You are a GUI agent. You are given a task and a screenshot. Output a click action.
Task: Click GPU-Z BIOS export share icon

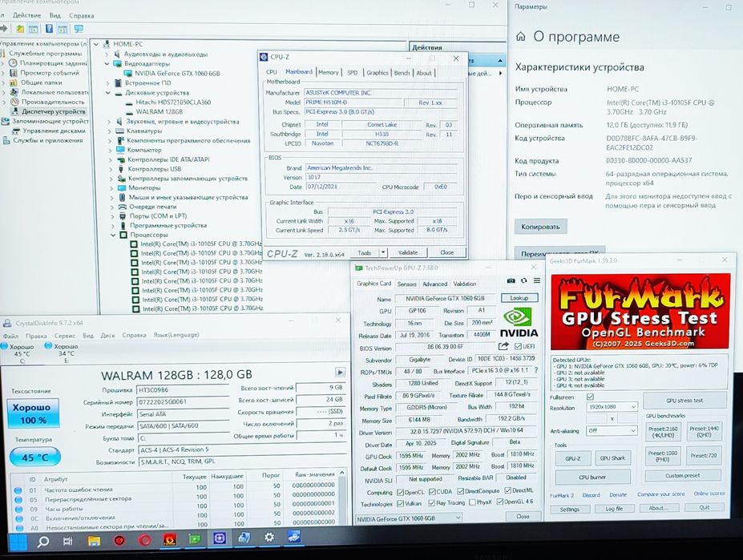[503, 346]
